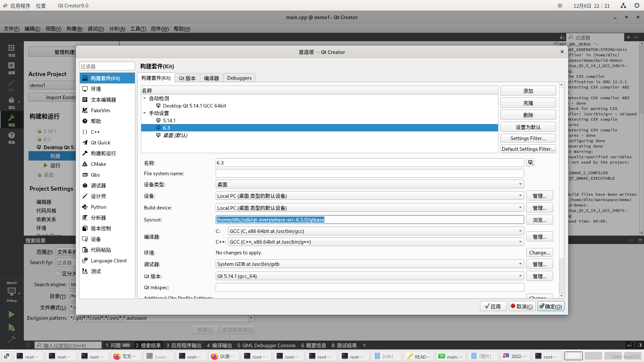The width and height of the screenshot is (644, 362).
Task: Switch to Debug mode bug icon
Action: (11, 102)
